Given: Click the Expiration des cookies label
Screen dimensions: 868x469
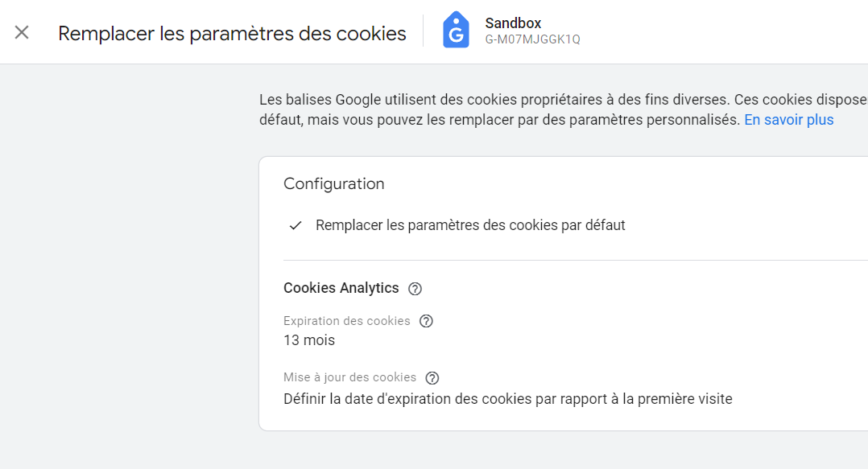Looking at the screenshot, I should (346, 321).
